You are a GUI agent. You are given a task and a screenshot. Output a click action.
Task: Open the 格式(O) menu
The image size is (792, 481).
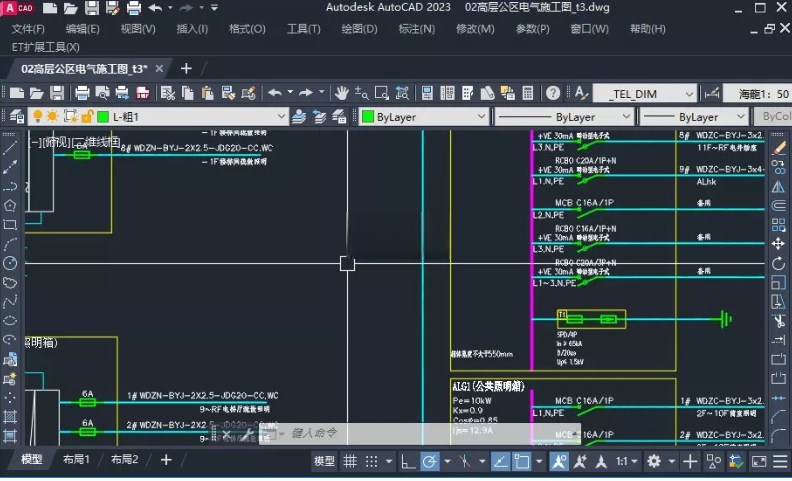coord(247,29)
